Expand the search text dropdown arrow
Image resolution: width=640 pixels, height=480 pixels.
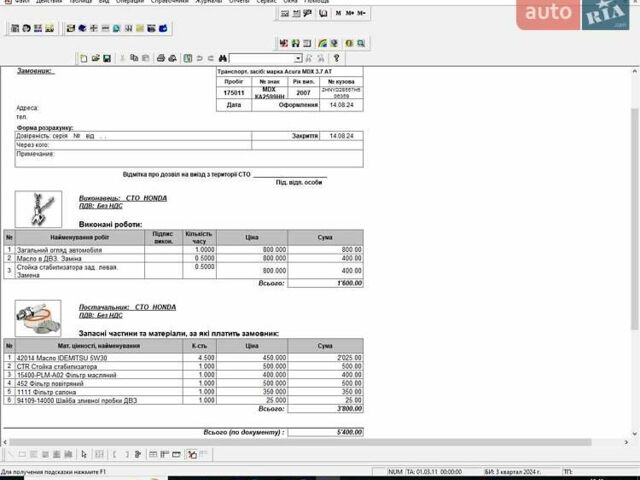[298, 59]
